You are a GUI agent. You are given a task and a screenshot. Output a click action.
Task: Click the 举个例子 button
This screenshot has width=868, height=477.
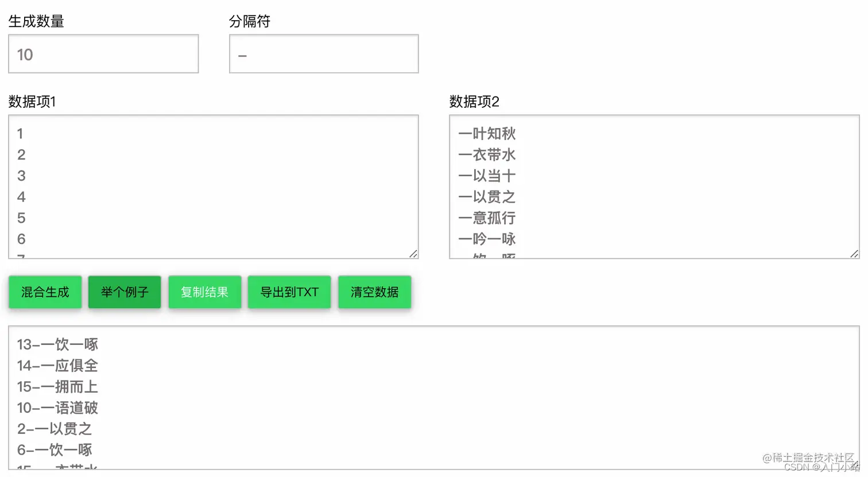click(124, 292)
